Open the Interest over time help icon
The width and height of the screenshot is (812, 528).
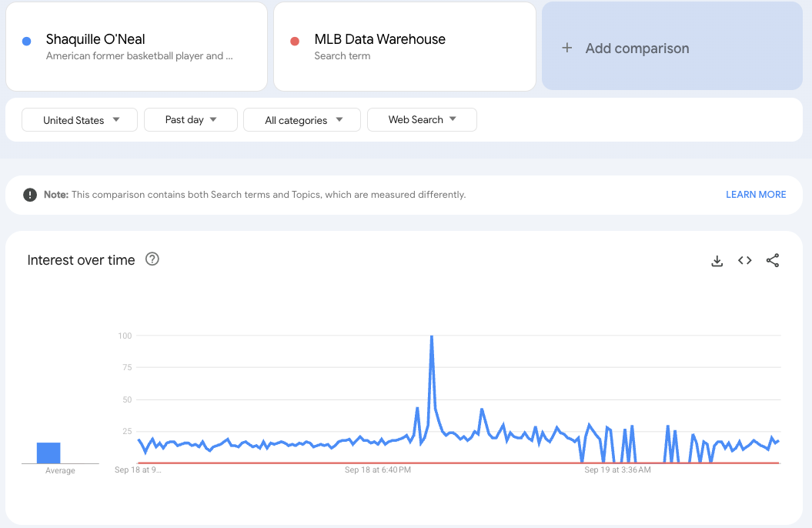[152, 259]
